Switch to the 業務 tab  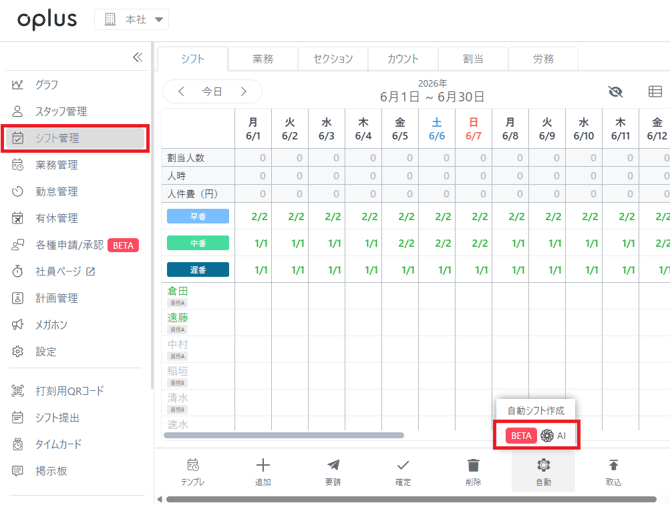tap(263, 59)
